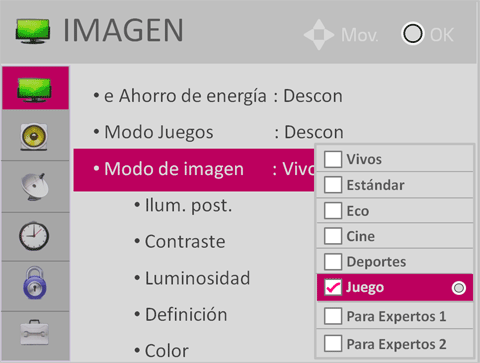Open the clock time settings icon
Image resolution: width=480 pixels, height=363 pixels.
point(34,236)
